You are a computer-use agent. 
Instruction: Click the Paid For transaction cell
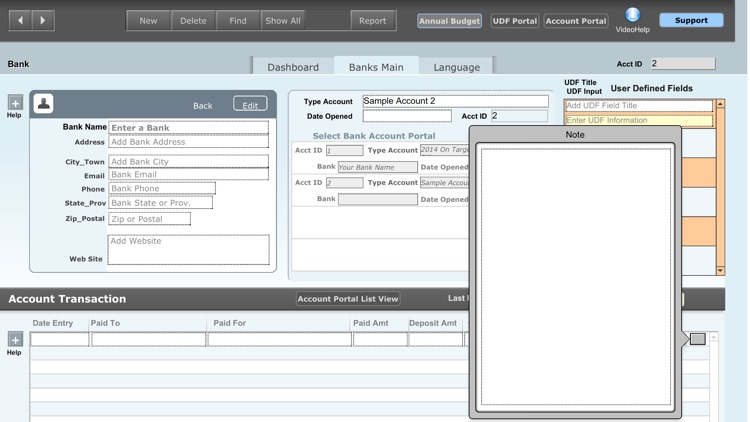[279, 339]
